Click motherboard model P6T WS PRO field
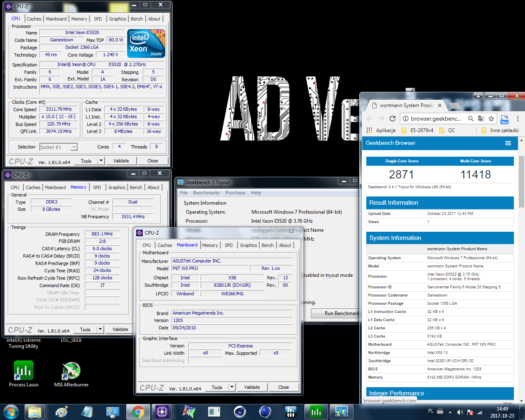Viewport: 525px width, 420px height. (x=210, y=268)
